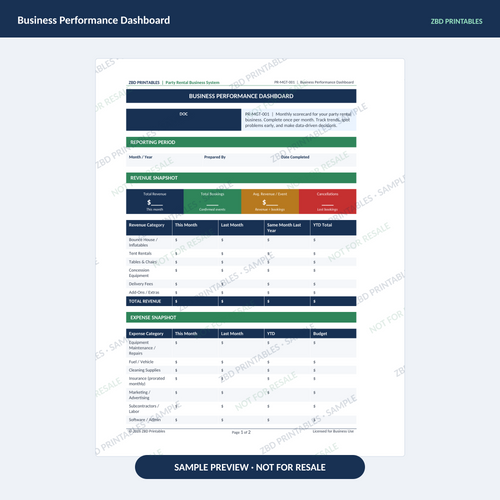
Task: Select the Marketing / Advertising row label
Action: pyautogui.click(x=139, y=395)
